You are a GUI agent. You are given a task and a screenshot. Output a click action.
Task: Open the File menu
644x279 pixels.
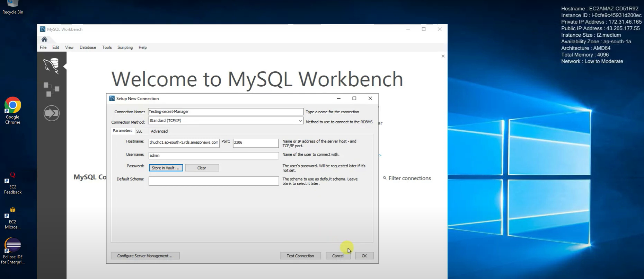(x=43, y=47)
